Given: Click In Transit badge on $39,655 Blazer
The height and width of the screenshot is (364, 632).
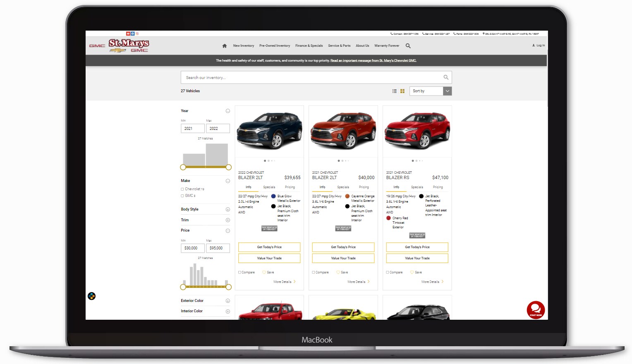Looking at the screenshot, I should point(269,228).
